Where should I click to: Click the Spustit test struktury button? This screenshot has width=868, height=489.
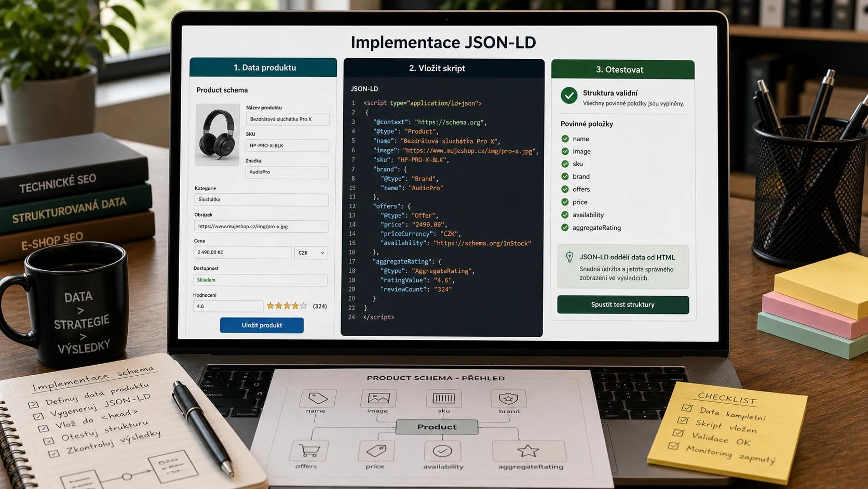(x=623, y=305)
